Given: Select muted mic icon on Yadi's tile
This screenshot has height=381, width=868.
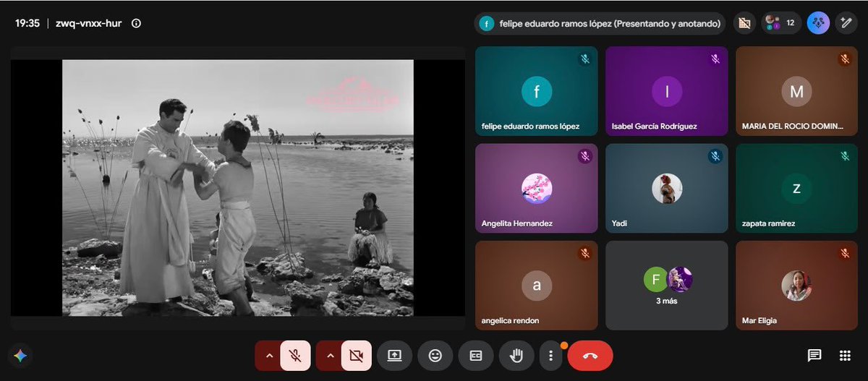Looking at the screenshot, I should pyautogui.click(x=715, y=156).
